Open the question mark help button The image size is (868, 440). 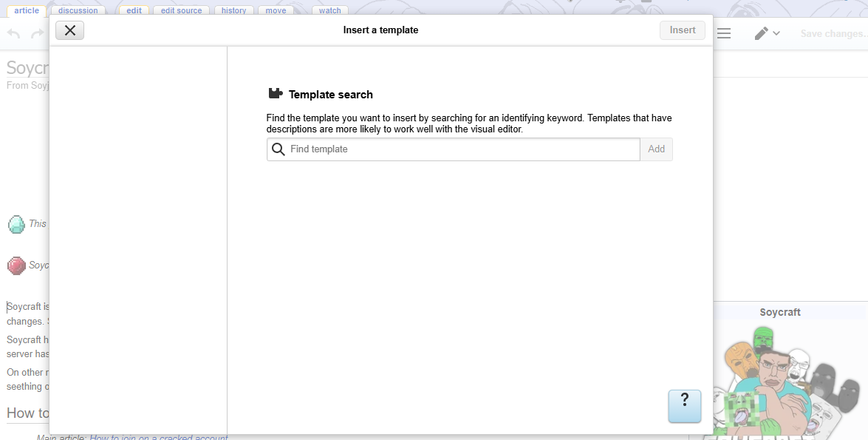[684, 406]
